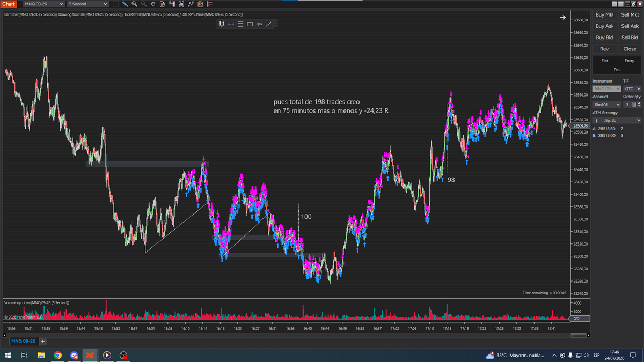Select the arrow line tool in drawing tile
Viewport: 644px width, 362px height.
pos(259,24)
